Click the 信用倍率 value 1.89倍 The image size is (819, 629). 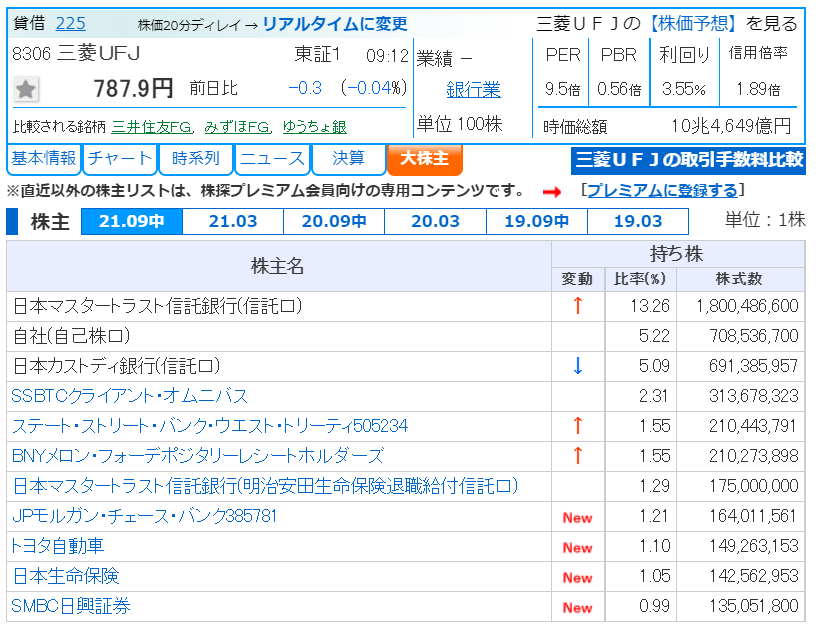pyautogui.click(x=758, y=89)
